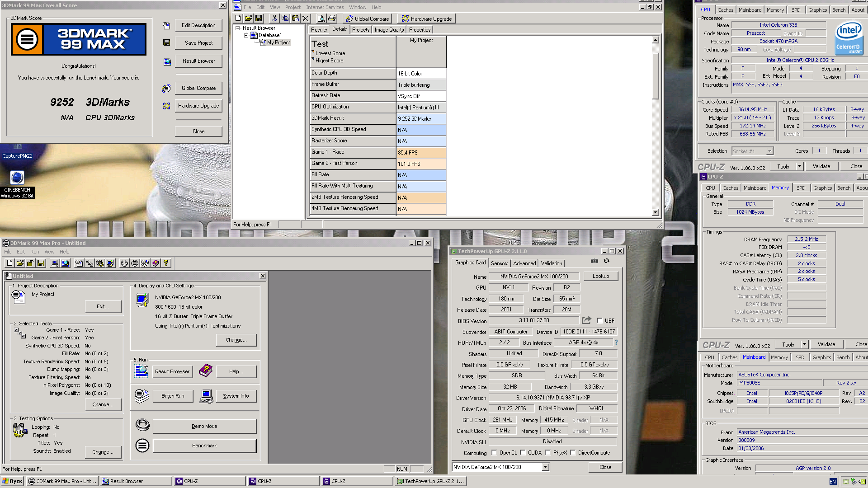Click the Global Compare toolbar button in Result Browser
868x488 pixels.
[367, 19]
